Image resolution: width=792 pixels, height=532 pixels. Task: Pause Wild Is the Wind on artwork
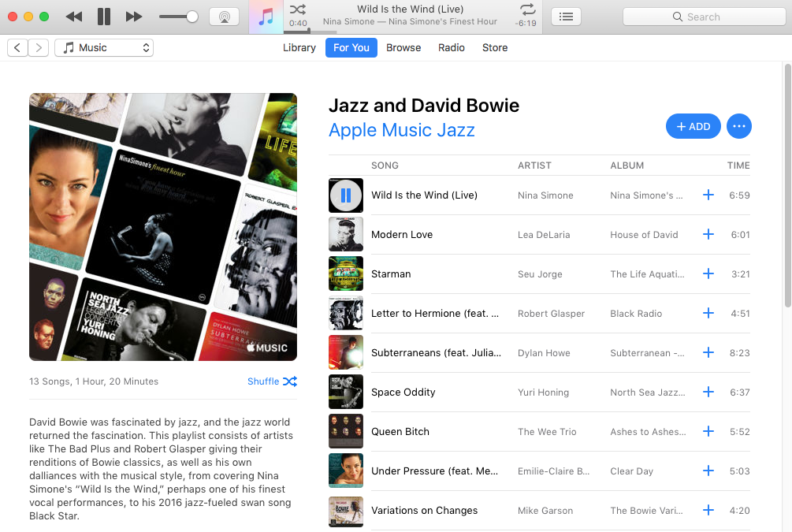tap(345, 195)
